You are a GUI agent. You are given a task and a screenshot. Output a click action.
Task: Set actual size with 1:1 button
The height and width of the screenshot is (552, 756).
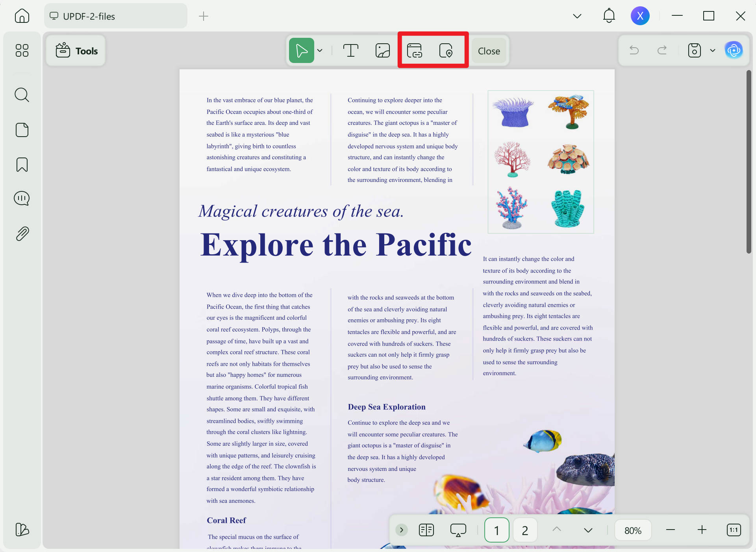pos(734,530)
